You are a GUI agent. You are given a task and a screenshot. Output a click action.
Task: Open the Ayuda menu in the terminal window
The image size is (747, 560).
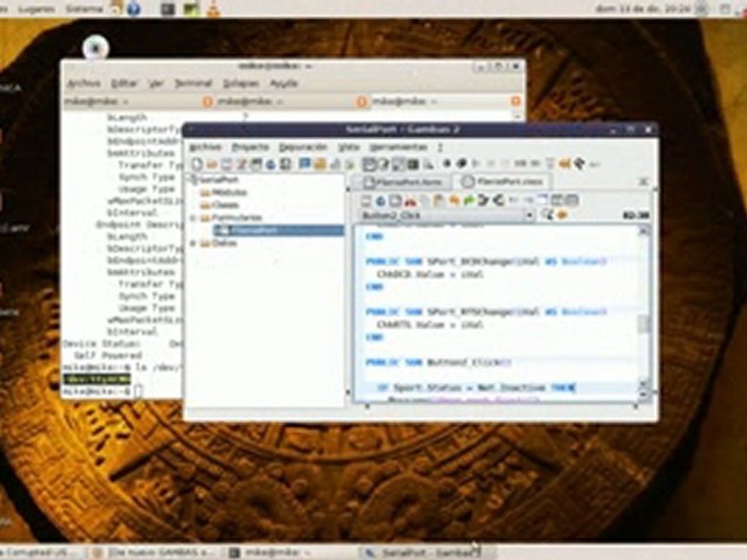[284, 83]
